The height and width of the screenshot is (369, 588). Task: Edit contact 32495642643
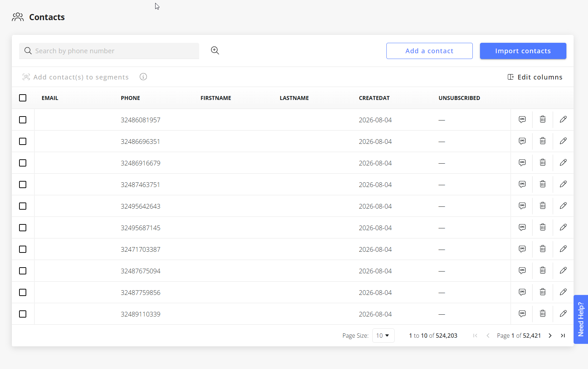(x=563, y=206)
